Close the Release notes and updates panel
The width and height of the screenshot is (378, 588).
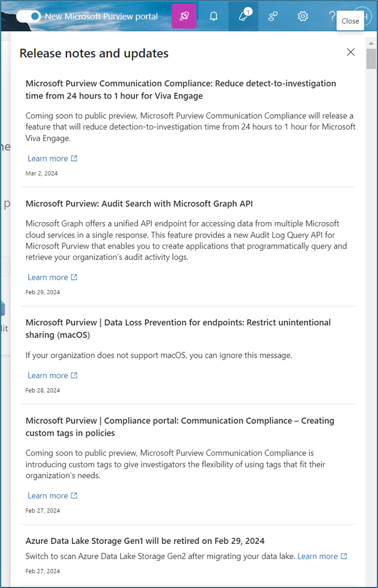click(350, 52)
